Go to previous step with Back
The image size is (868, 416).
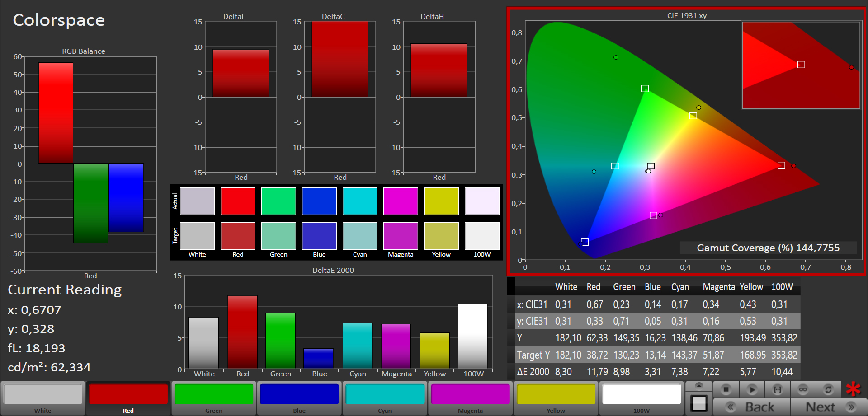click(751, 407)
